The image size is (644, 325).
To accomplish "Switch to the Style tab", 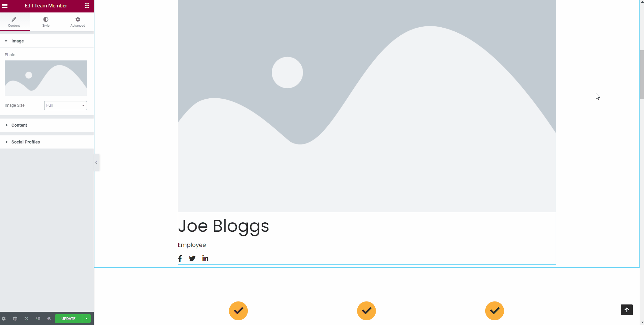I will [x=46, y=22].
